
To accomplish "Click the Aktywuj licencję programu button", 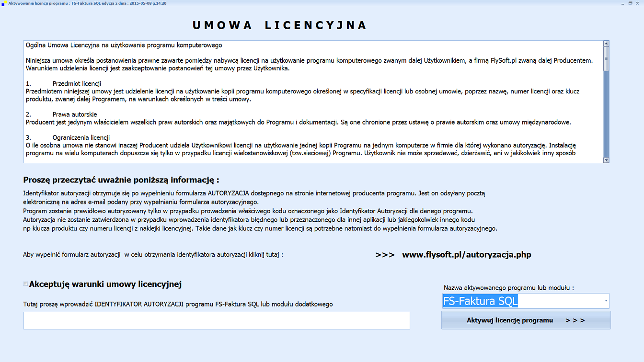I will (526, 320).
